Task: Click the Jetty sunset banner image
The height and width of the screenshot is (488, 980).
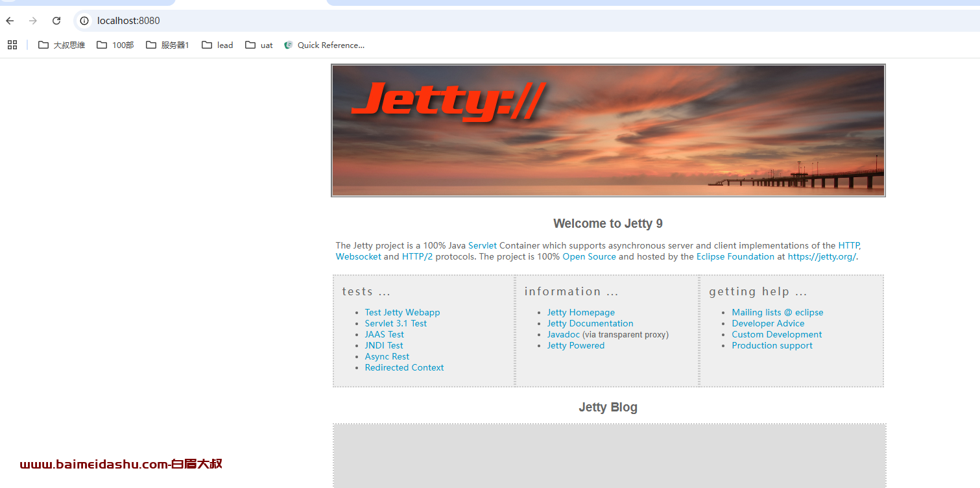Action: coord(608,130)
